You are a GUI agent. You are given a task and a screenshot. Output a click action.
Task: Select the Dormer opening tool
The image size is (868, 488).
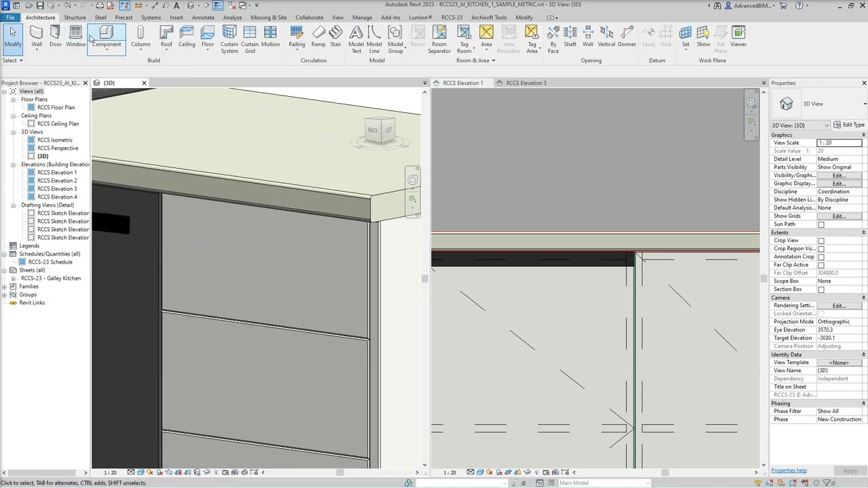pyautogui.click(x=627, y=37)
